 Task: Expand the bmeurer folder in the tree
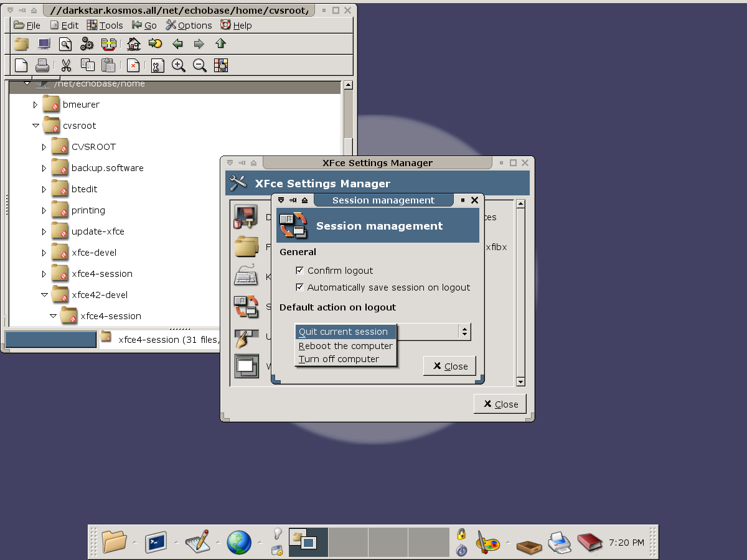[35, 105]
